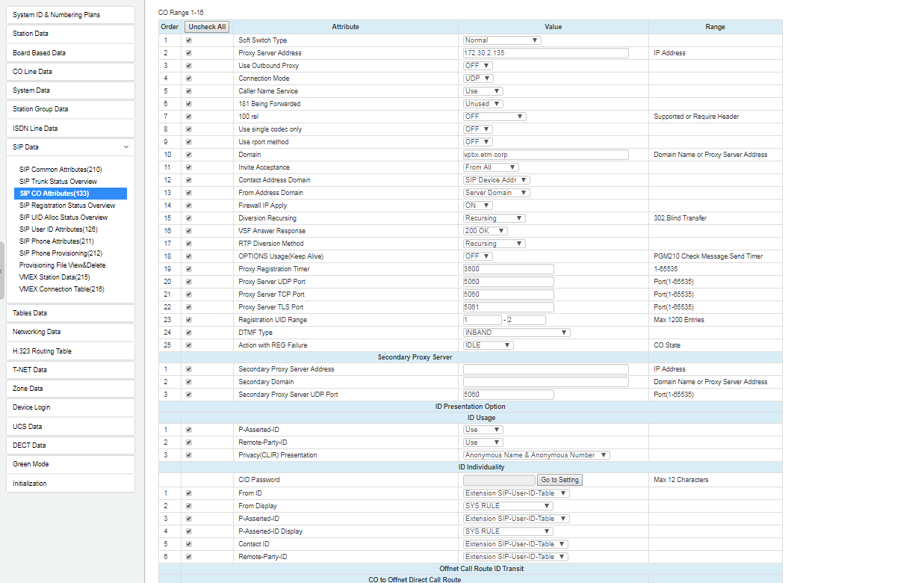Select SIP Phone Provisioning(212) link

(61, 253)
